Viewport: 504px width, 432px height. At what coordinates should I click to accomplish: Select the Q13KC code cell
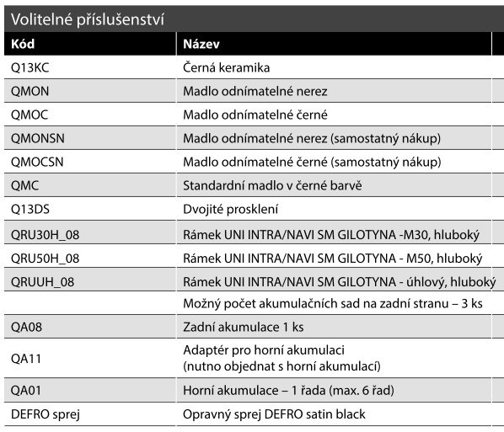[90, 67]
